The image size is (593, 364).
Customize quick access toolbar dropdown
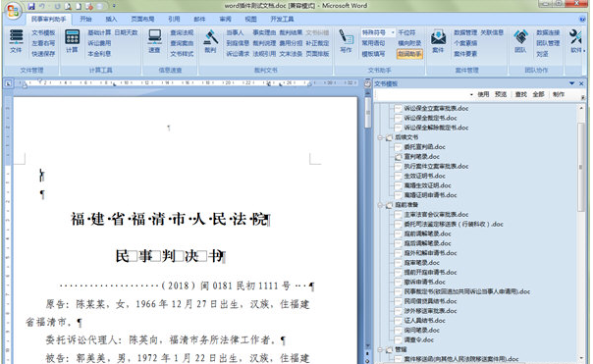[x=114, y=6]
